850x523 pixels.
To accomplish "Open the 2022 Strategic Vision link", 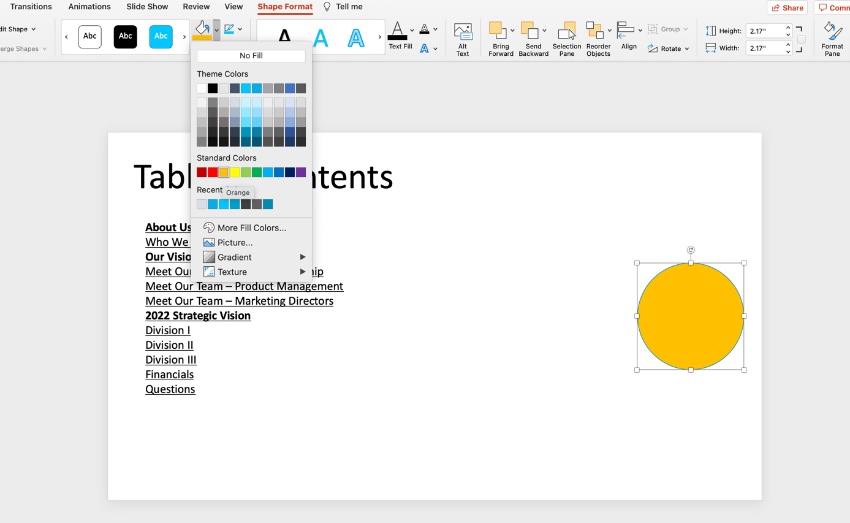I will tap(198, 315).
